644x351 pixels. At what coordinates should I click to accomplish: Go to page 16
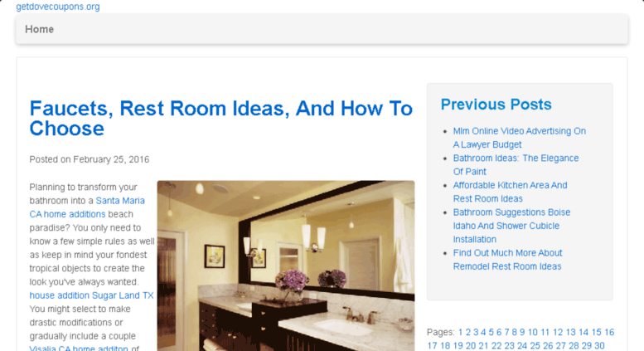[x=609, y=332]
